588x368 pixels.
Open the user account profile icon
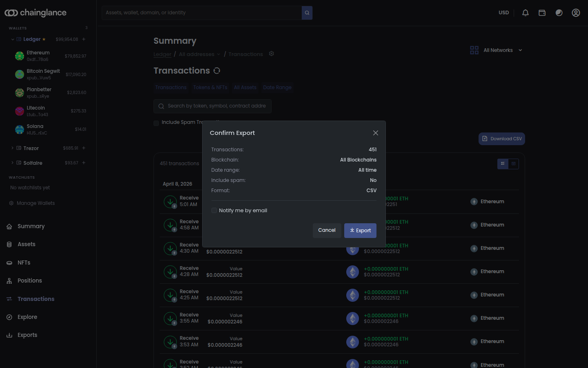tap(576, 13)
